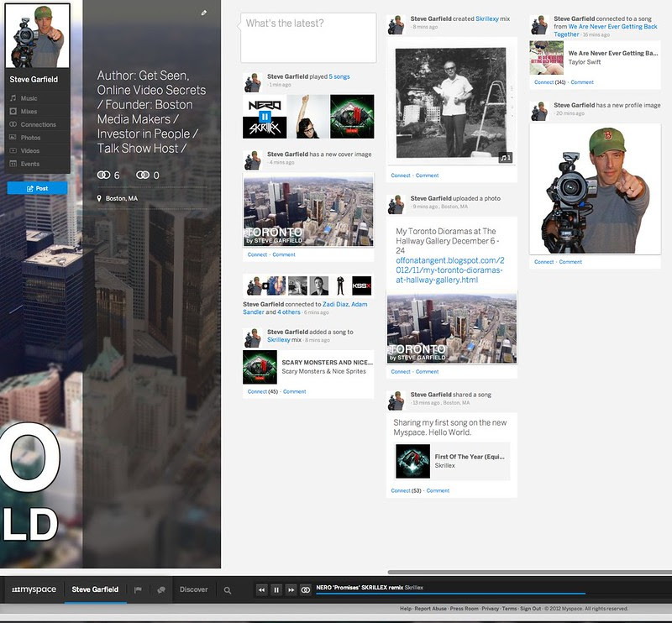This screenshot has height=623, width=672.
Task: Open Zadi Diaz profile link
Action: 335,304
